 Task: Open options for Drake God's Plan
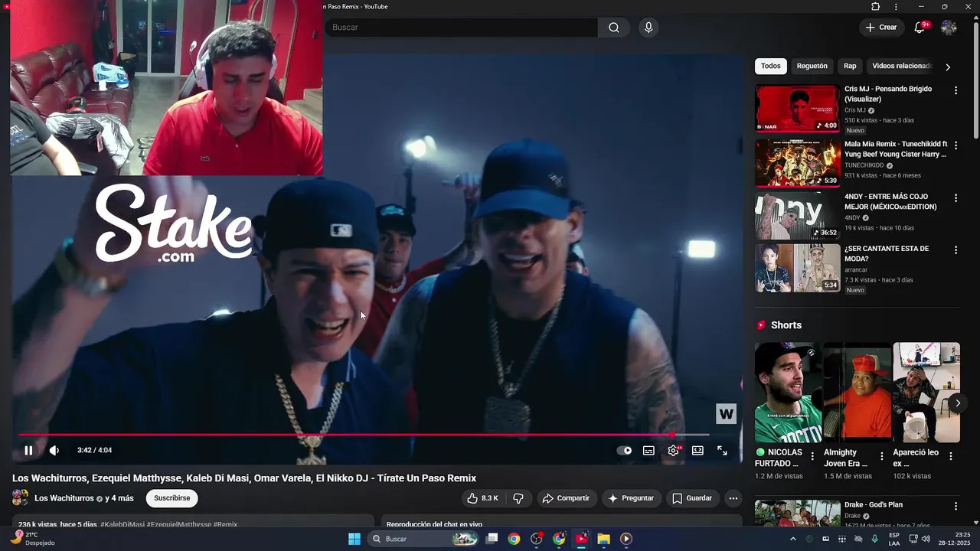[955, 506]
